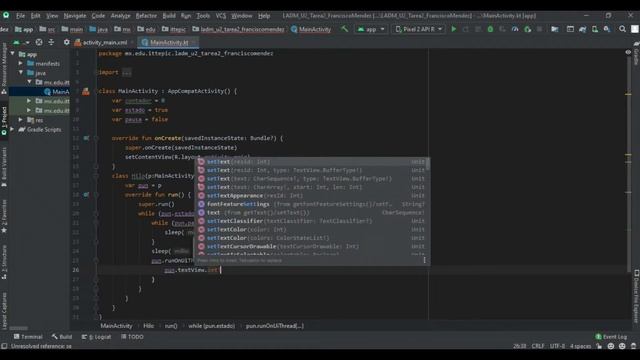Collapse the app module tree node
640x360 pixels.
pos(13,54)
